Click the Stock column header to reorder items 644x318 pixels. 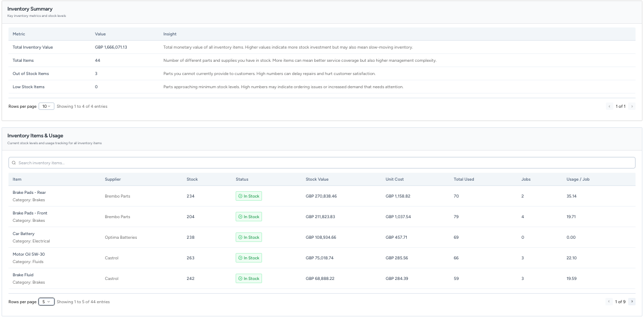click(191, 179)
